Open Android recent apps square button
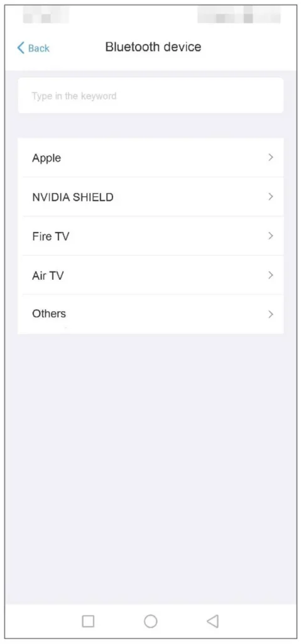This screenshot has height=644, width=301. pyautogui.click(x=88, y=621)
